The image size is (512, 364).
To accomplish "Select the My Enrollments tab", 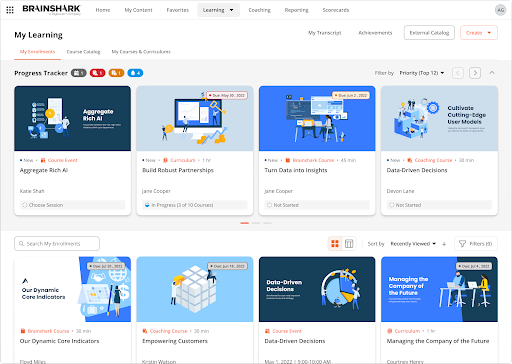I will [x=37, y=52].
